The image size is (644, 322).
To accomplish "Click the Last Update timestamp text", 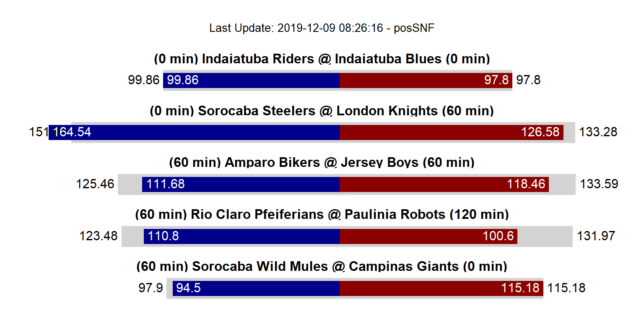I will coord(322,28).
